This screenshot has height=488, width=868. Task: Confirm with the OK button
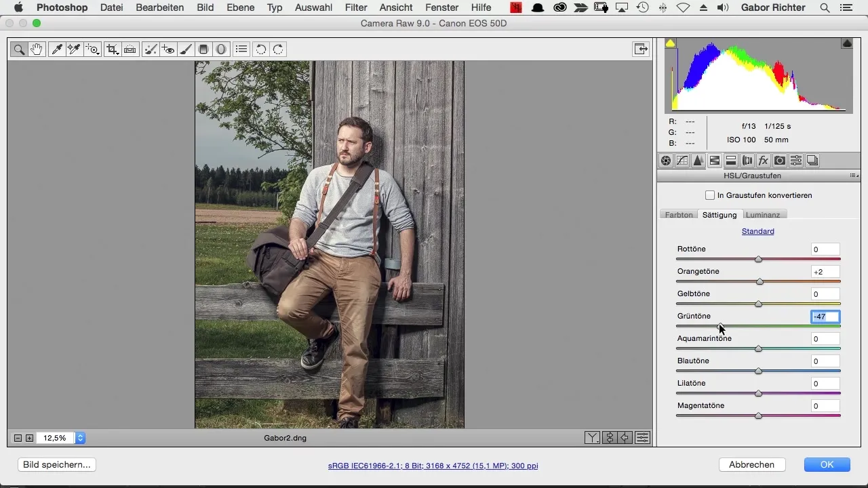click(x=827, y=465)
